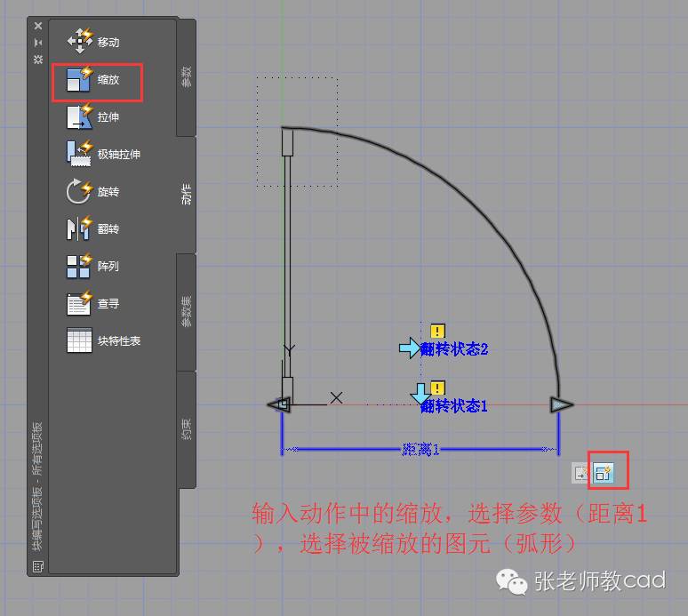
Task: Click the 翻转状态2 flip arrow grip
Action: click(410, 348)
